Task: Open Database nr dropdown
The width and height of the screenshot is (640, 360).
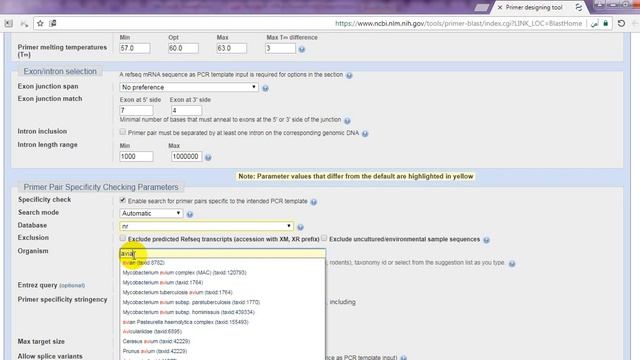Action: pyautogui.click(x=206, y=226)
